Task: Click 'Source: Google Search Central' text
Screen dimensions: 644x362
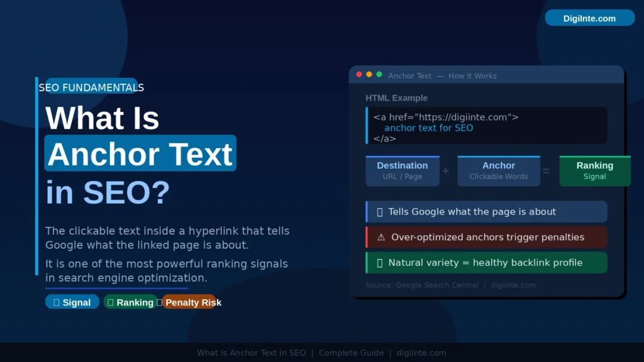Action: point(422,285)
